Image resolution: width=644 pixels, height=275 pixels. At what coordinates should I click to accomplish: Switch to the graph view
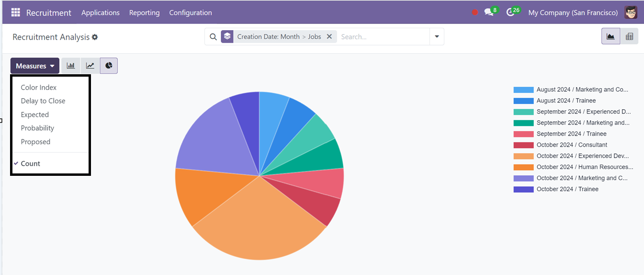610,36
